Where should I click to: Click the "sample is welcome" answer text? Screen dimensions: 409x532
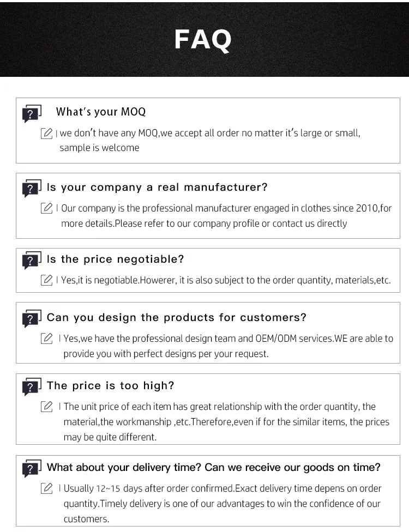(x=99, y=148)
